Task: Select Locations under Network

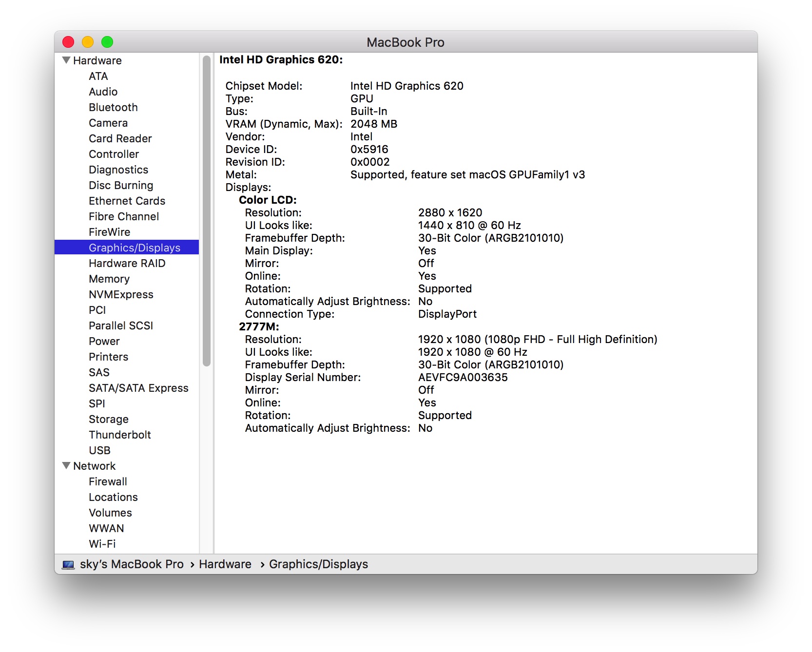Action: click(x=113, y=497)
